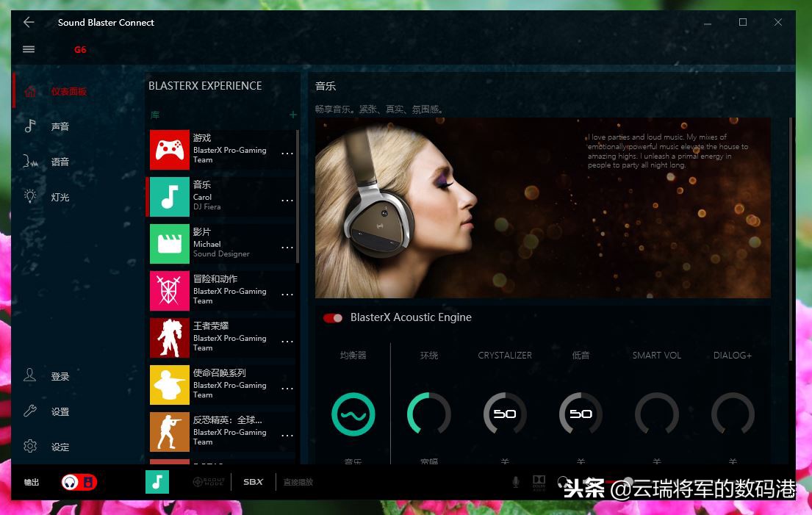Enable Scout Mode in the bottom bar
The height and width of the screenshot is (515, 812).
(208, 482)
